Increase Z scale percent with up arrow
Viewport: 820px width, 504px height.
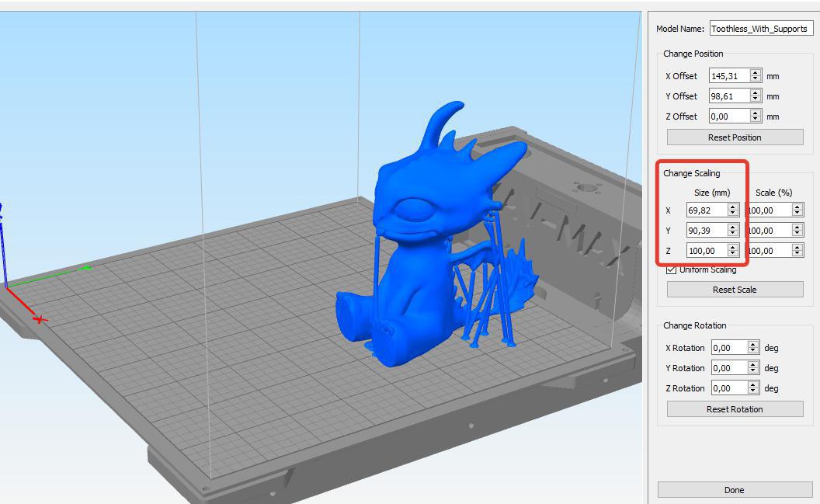797,248
